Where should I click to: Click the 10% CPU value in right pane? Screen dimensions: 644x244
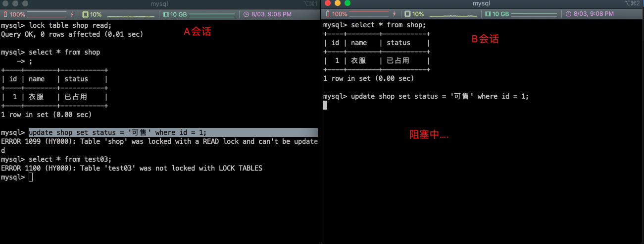point(418,14)
